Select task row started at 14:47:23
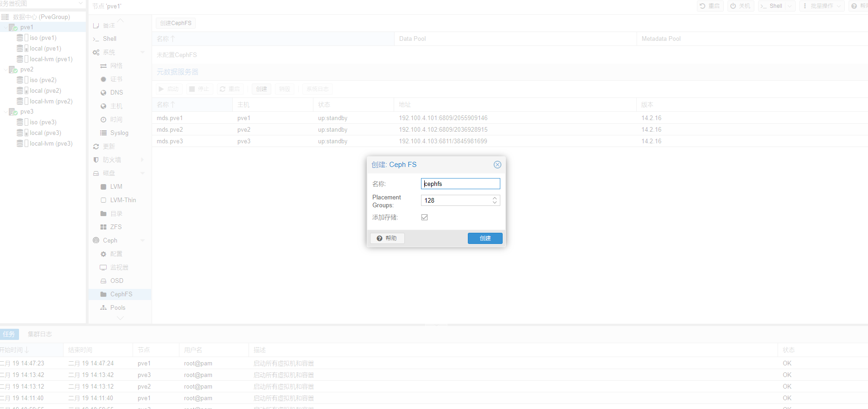The height and width of the screenshot is (409, 868). (434, 363)
